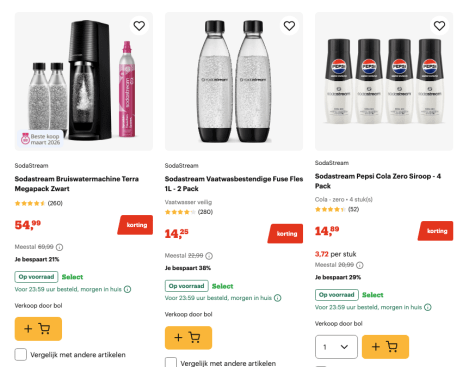Click korting badge on Fuse Fles item
475x367 pixels.
pos(286,234)
